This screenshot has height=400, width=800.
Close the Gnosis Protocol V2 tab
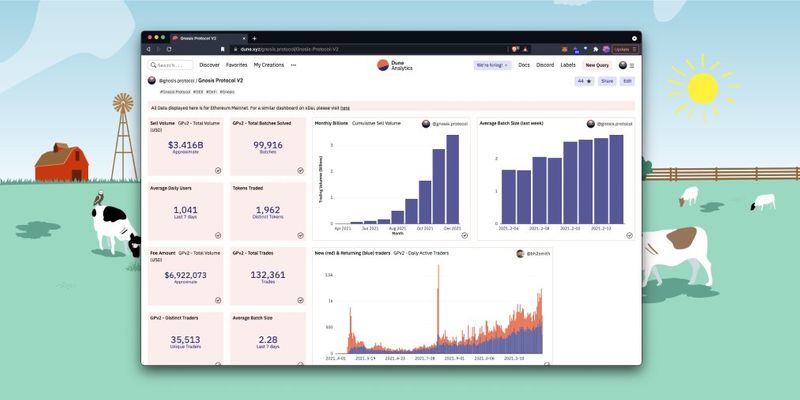tap(244, 38)
